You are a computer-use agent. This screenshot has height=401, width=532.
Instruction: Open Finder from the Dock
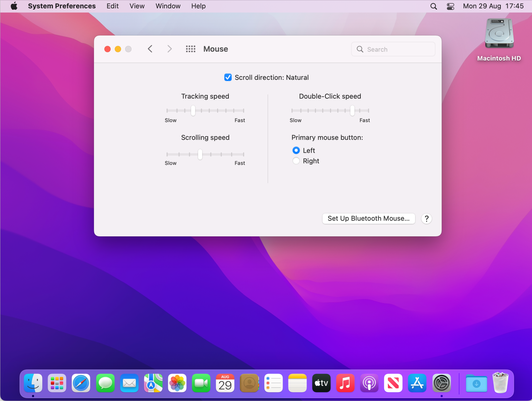click(x=33, y=383)
